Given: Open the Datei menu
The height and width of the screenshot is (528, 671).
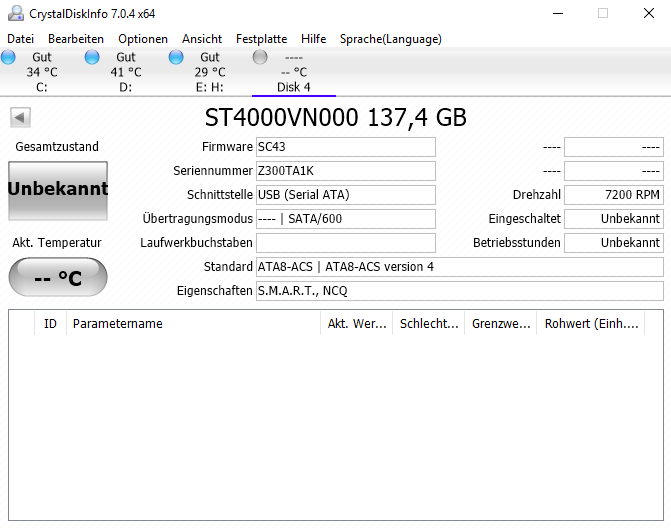Looking at the screenshot, I should pos(21,39).
